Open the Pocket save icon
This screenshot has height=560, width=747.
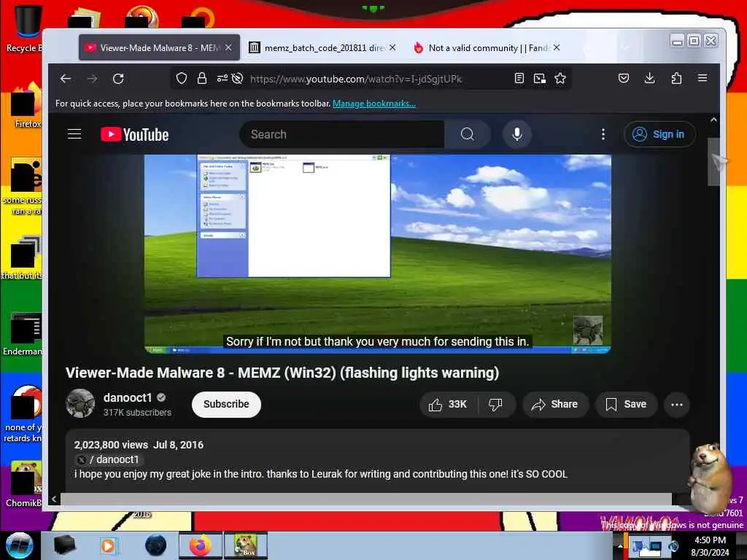point(624,78)
